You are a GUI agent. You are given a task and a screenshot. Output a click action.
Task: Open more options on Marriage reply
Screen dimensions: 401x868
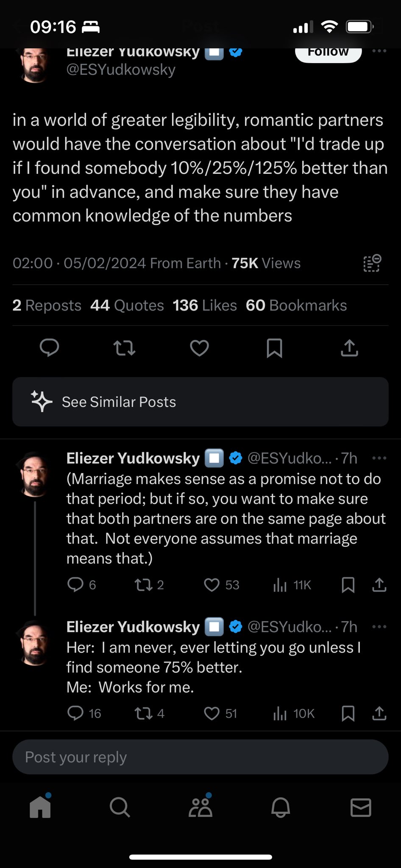[379, 458]
